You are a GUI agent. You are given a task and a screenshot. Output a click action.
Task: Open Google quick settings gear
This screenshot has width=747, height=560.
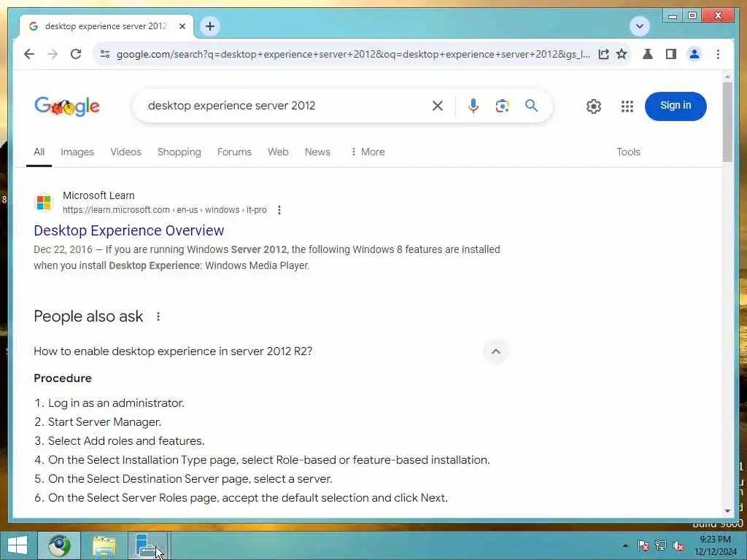[x=594, y=106]
